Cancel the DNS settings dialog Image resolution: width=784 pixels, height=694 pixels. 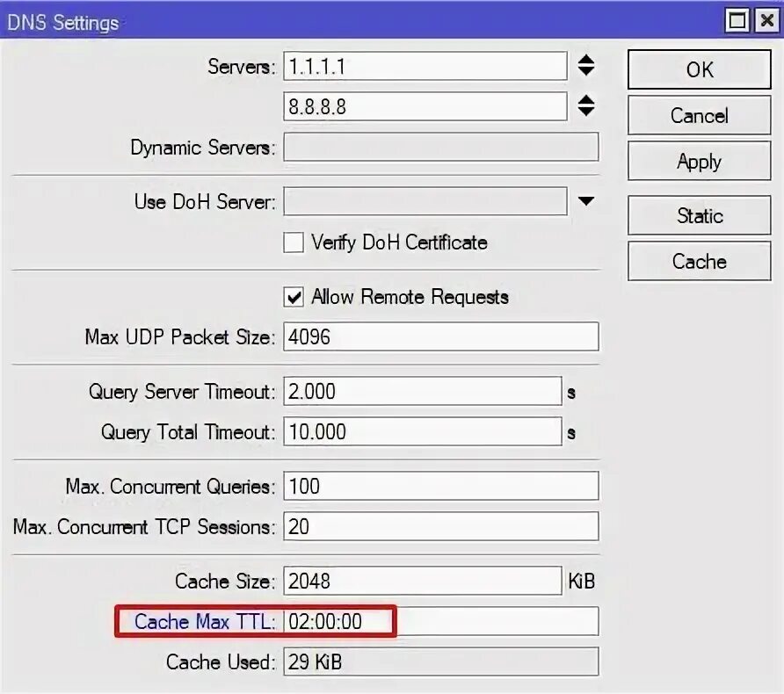[699, 115]
